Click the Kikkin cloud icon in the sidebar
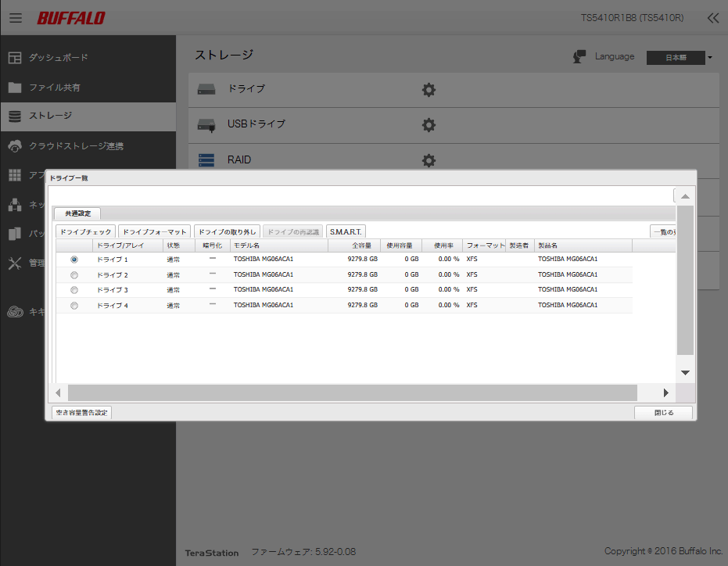 pyautogui.click(x=15, y=312)
